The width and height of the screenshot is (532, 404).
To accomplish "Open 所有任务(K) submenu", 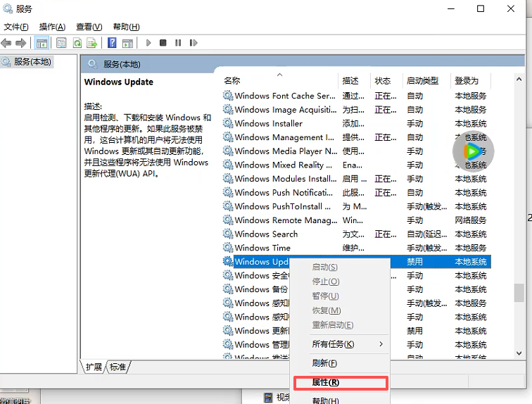I will click(340, 344).
